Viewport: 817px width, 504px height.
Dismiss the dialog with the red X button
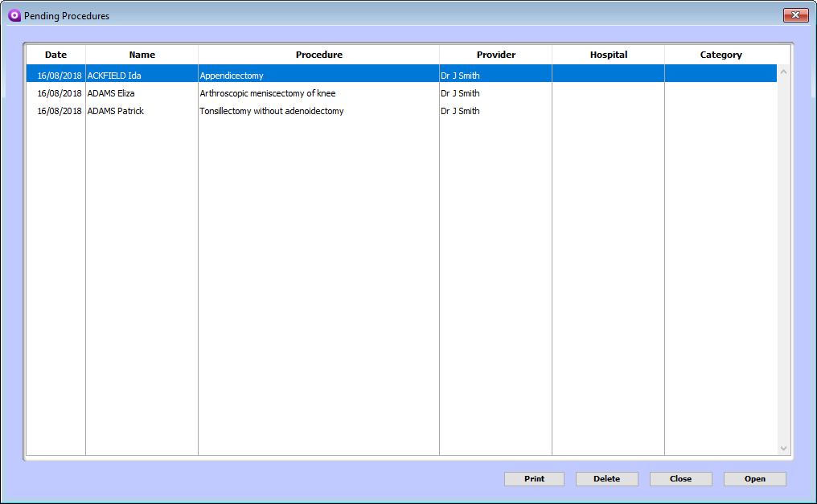[x=795, y=14]
